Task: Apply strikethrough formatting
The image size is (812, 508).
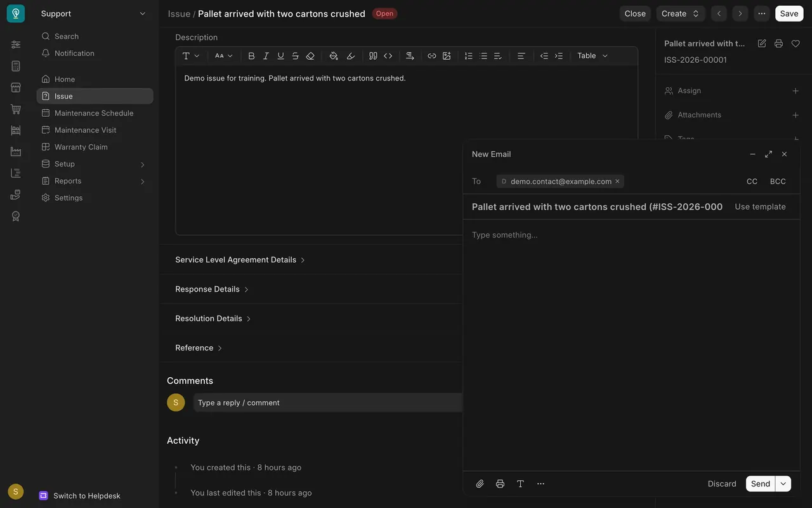Action: (x=295, y=56)
